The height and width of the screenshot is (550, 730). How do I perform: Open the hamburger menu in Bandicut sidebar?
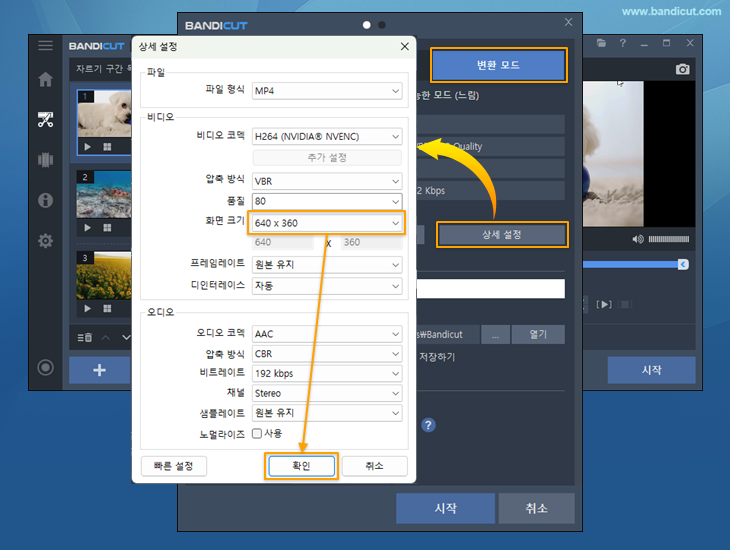[45, 45]
